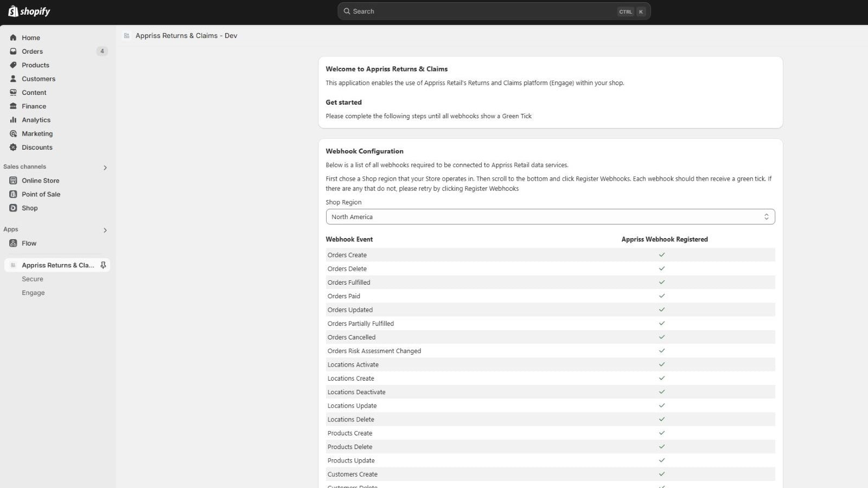Click the Orders Cancelled green checkmark
868x488 pixels.
pos(662,337)
